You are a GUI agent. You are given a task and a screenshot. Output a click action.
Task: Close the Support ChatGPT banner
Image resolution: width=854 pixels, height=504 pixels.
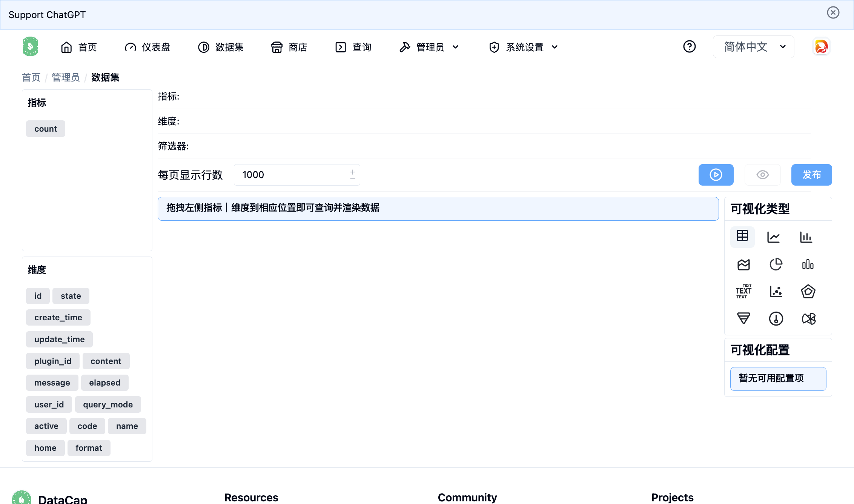833,12
